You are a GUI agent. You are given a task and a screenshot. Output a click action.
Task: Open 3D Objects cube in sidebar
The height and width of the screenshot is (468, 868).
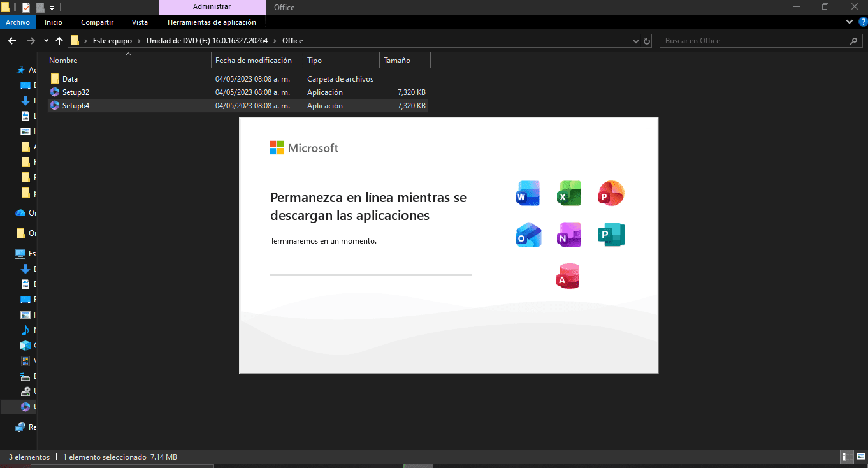click(x=25, y=346)
